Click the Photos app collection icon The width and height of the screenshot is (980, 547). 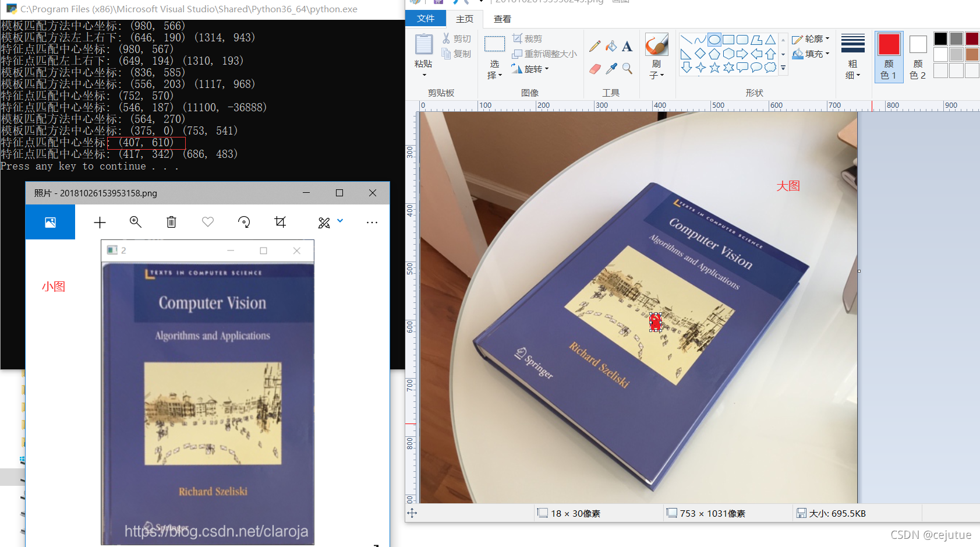click(50, 222)
